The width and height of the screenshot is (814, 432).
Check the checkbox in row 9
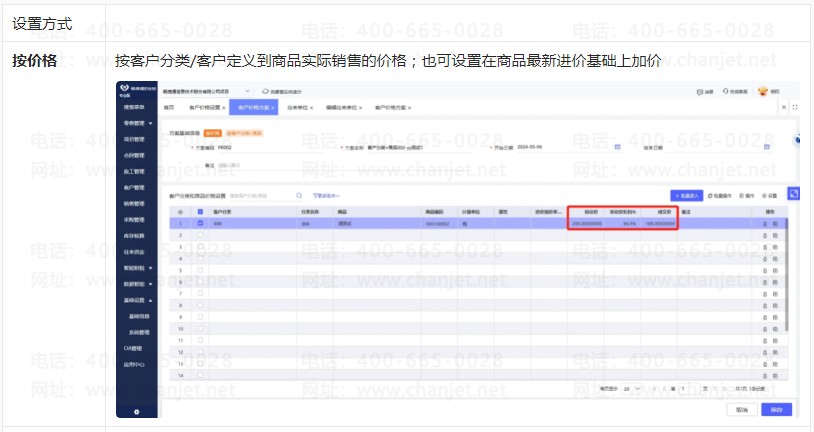[200, 317]
